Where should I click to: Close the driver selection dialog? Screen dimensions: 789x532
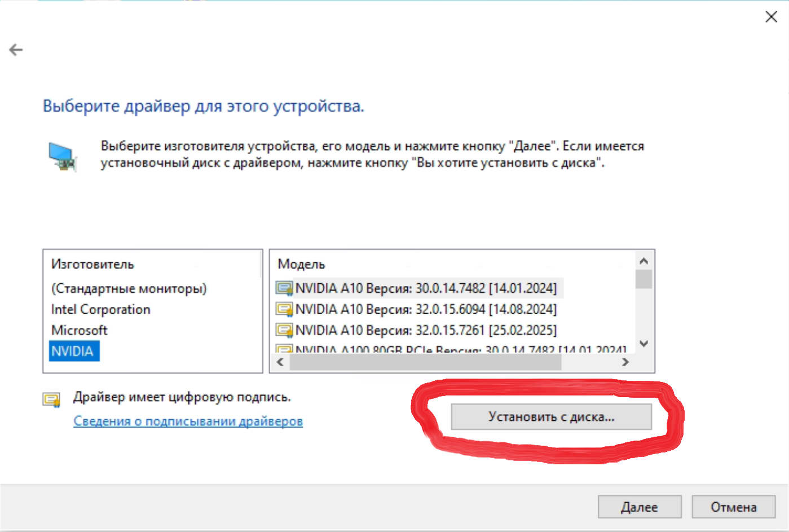(771, 17)
